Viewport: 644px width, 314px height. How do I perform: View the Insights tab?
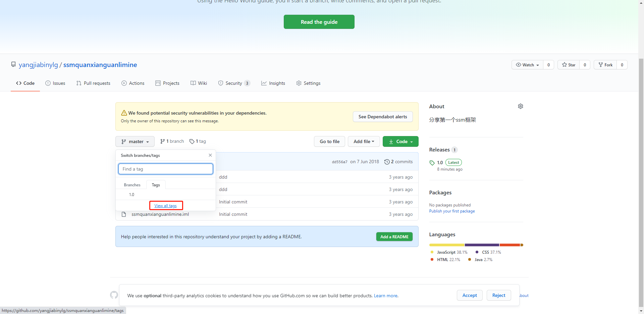(273, 83)
